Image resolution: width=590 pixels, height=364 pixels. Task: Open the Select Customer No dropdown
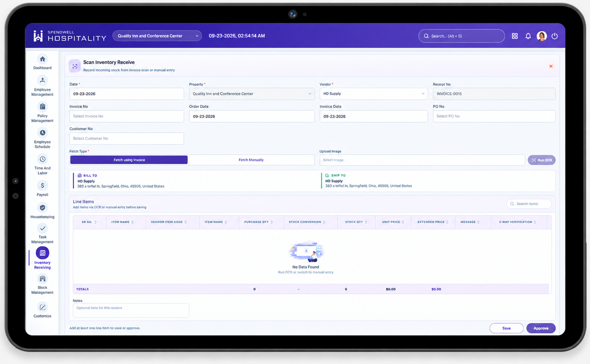point(127,139)
